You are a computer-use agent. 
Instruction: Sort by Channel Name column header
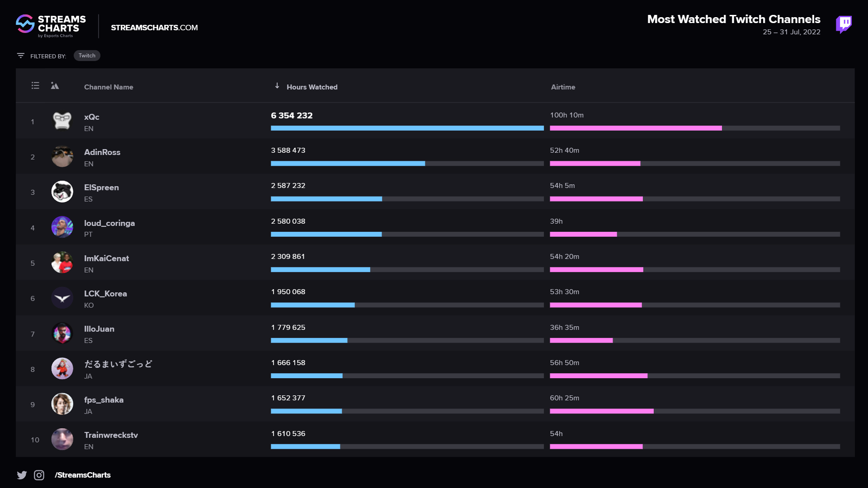[108, 87]
